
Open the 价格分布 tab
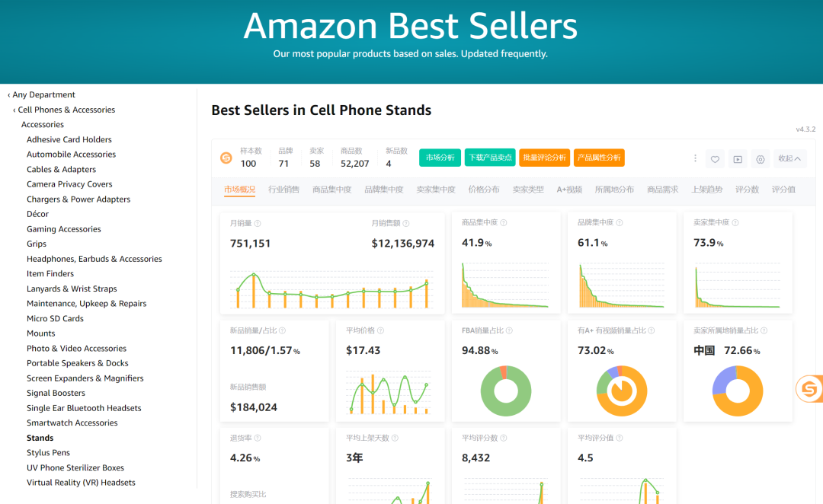(483, 190)
